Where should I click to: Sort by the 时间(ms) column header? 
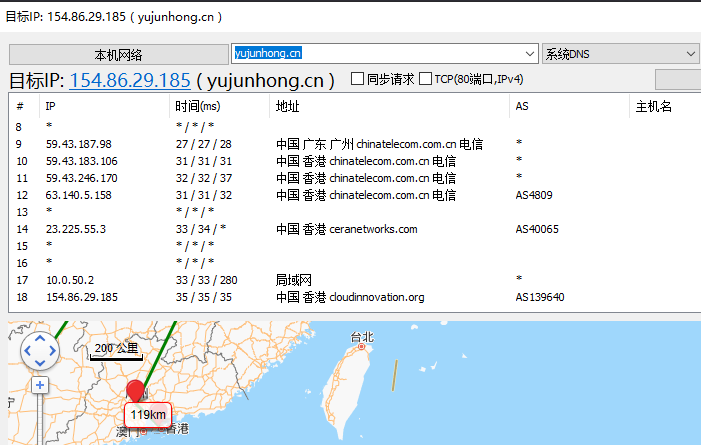pos(197,106)
